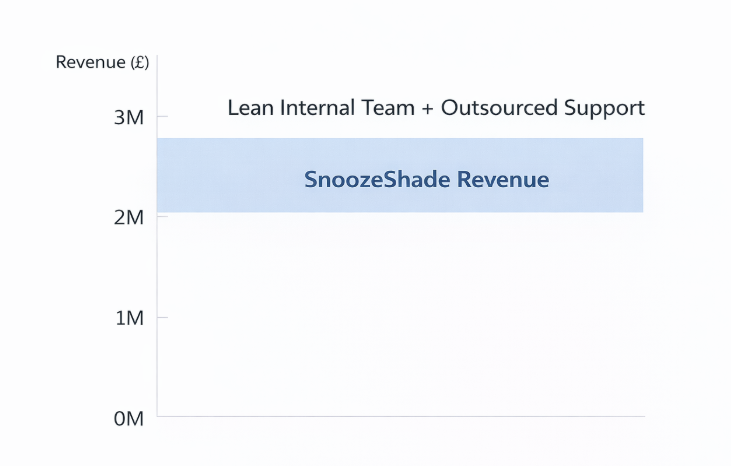Click the tick mark beside 2M
Image resolution: width=731 pixels, height=466 pixels.
(x=162, y=216)
